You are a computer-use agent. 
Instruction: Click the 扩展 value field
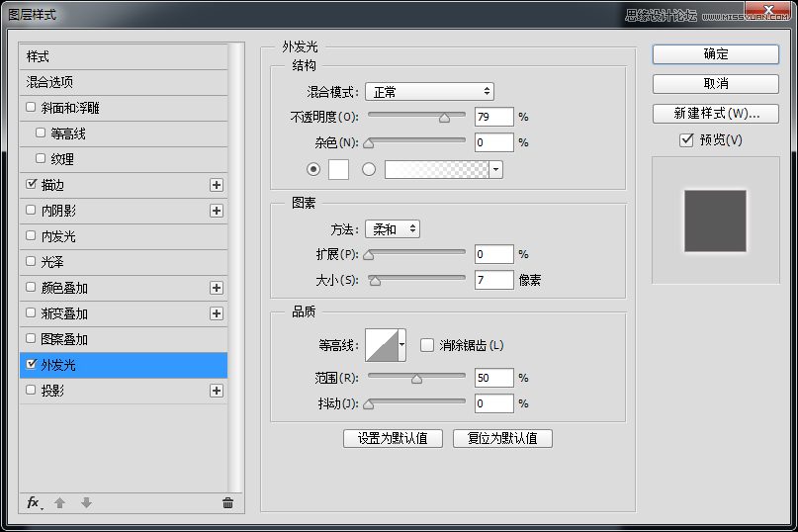[x=494, y=254]
